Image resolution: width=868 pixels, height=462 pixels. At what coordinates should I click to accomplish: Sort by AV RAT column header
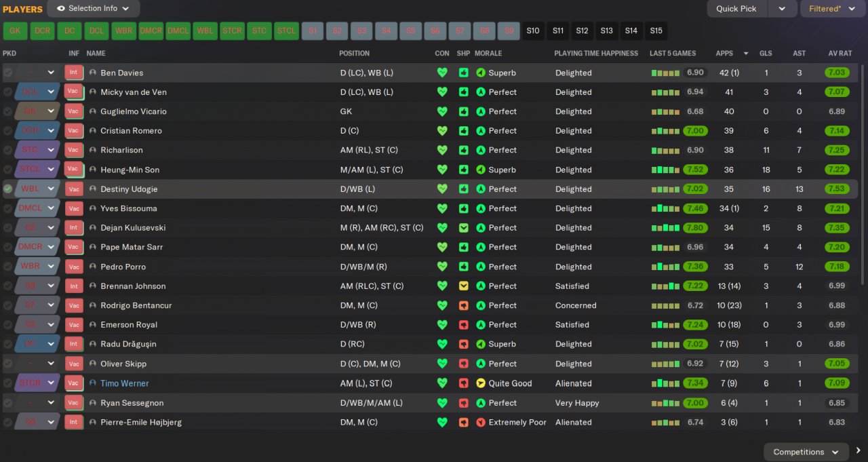(840, 53)
